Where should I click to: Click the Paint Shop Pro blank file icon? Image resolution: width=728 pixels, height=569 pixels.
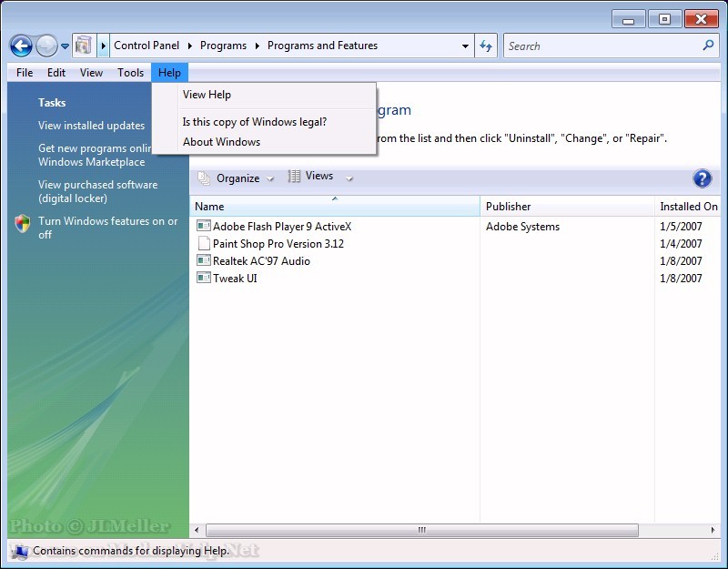click(203, 243)
